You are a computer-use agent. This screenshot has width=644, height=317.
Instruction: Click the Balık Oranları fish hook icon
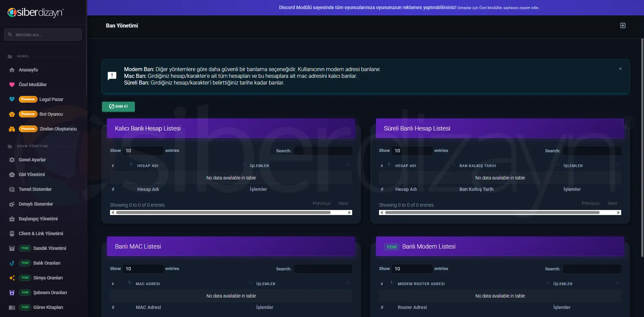tap(12, 263)
